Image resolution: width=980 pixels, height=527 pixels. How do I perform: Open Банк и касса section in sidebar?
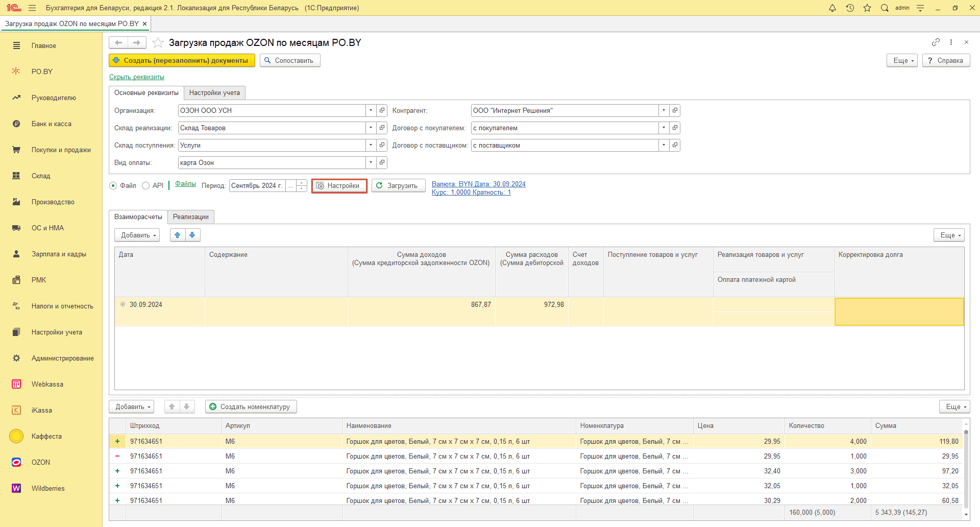(x=51, y=124)
